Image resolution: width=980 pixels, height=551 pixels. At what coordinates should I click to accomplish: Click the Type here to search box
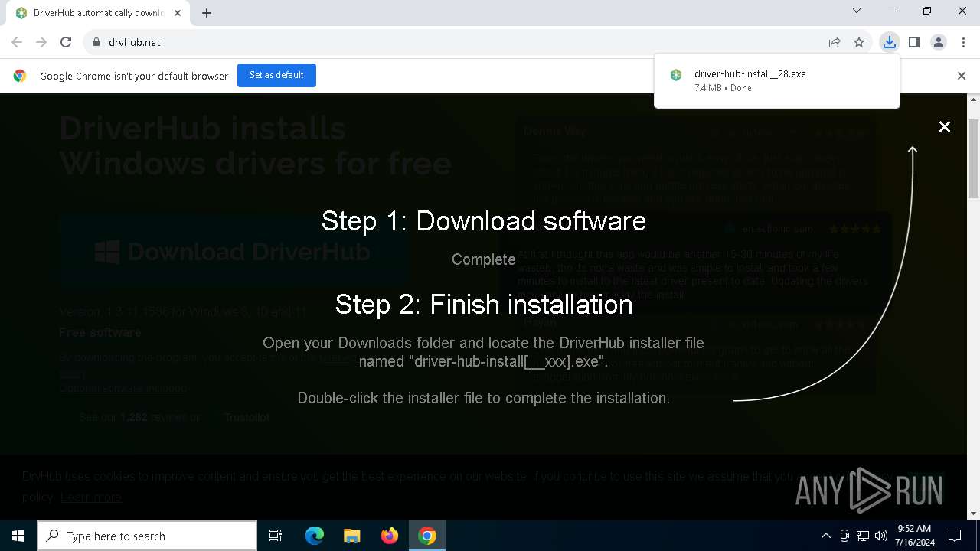(147, 536)
